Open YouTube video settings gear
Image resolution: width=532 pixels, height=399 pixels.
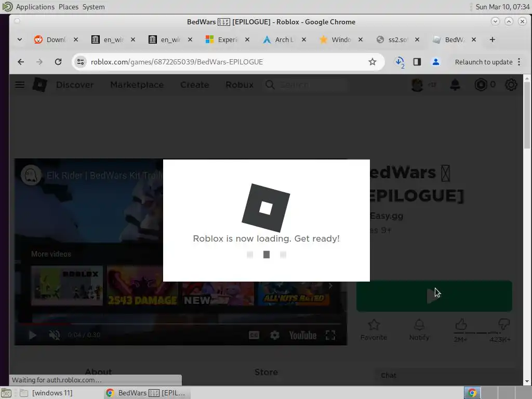pos(274,335)
